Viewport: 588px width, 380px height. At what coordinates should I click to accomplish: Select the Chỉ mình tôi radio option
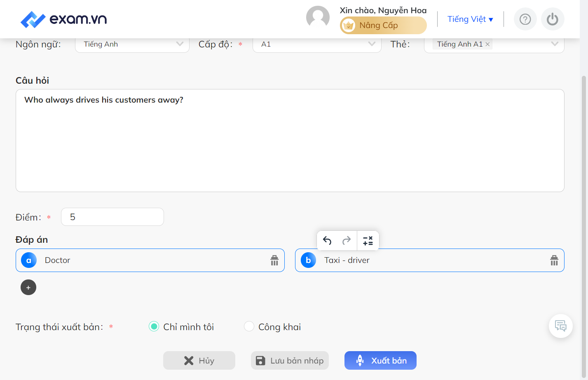point(154,326)
